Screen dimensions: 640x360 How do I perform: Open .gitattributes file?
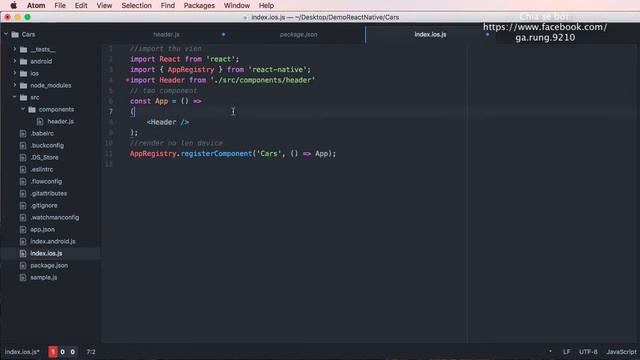[x=49, y=193]
